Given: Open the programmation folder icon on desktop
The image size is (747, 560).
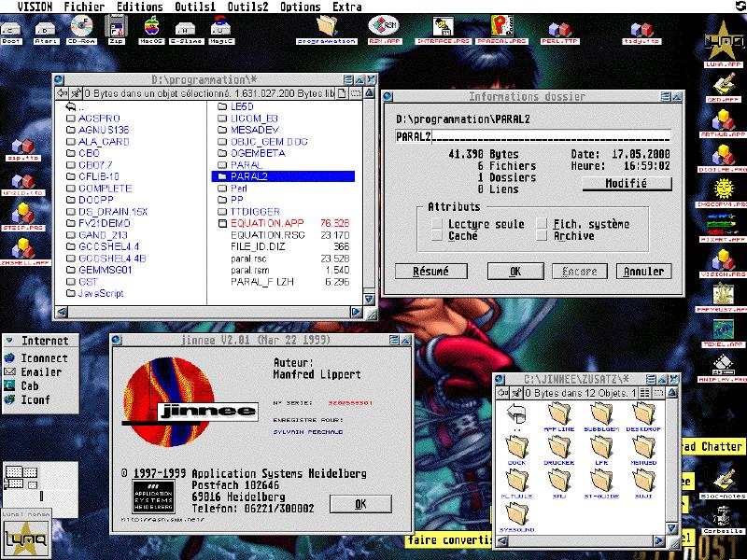Looking at the screenshot, I should pyautogui.click(x=326, y=30).
